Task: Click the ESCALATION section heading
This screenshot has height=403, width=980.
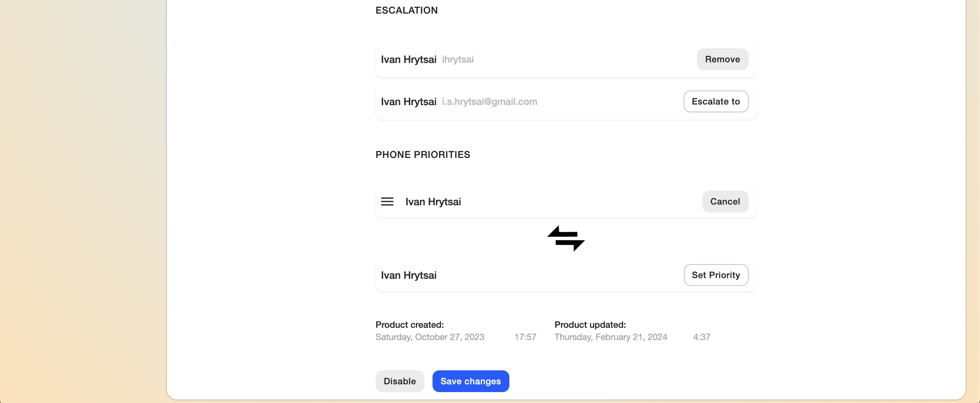Action: click(x=406, y=10)
